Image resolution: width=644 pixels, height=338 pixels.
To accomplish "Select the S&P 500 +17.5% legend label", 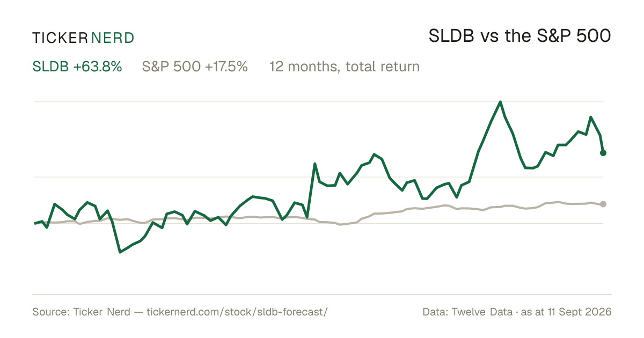I will click(x=195, y=67).
